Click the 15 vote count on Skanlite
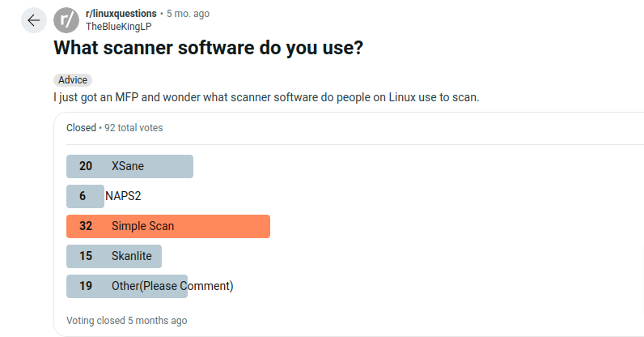The width and height of the screenshot is (644, 337). [x=86, y=256]
